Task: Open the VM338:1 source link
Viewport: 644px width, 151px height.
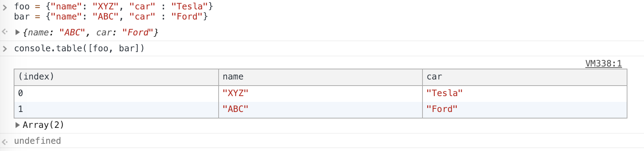Action: click(x=603, y=64)
